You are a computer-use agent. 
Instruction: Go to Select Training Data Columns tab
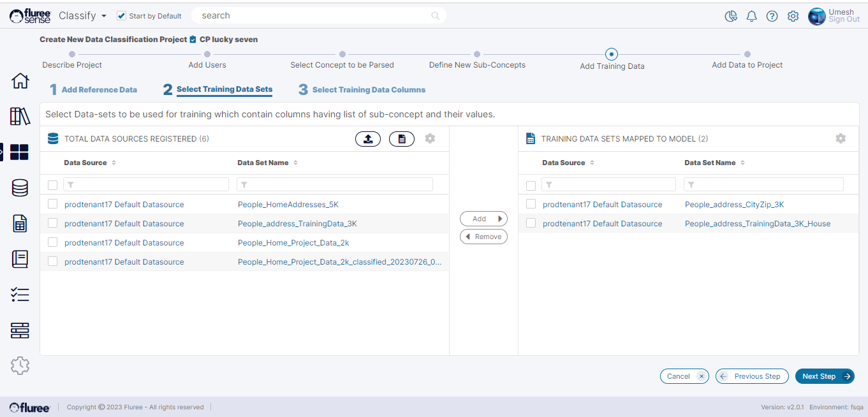[x=368, y=90]
